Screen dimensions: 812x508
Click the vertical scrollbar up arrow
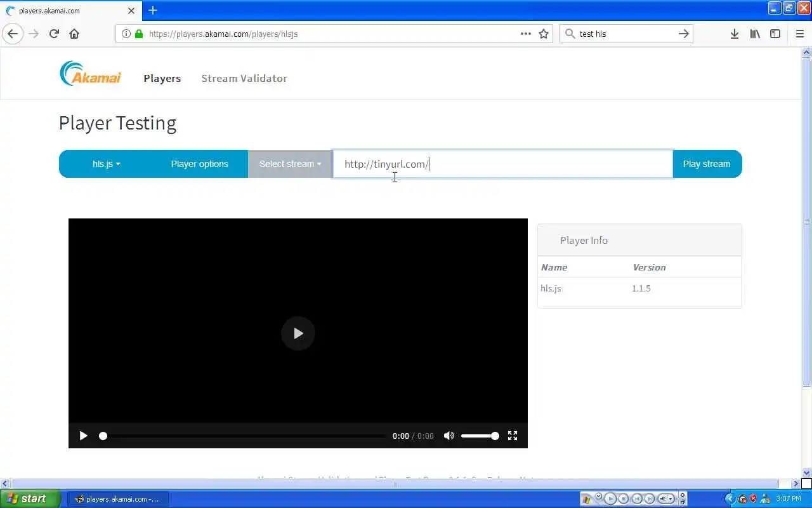[x=807, y=53]
